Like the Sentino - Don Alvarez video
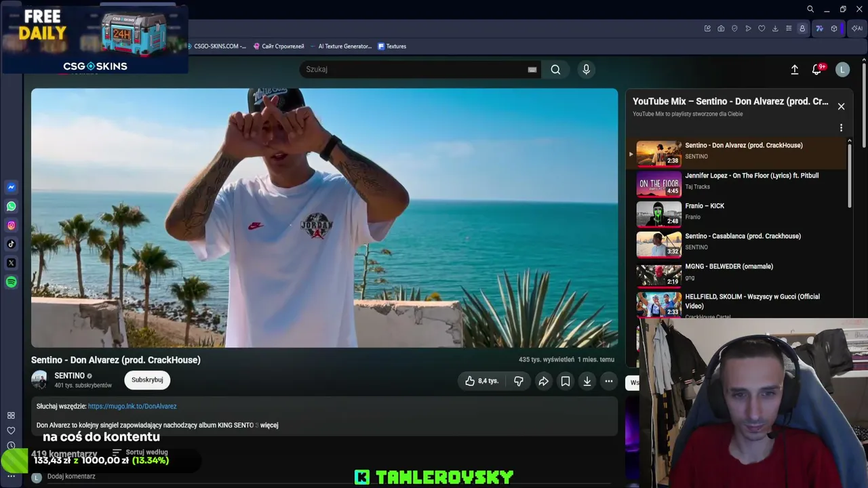The image size is (868, 488). (x=481, y=381)
